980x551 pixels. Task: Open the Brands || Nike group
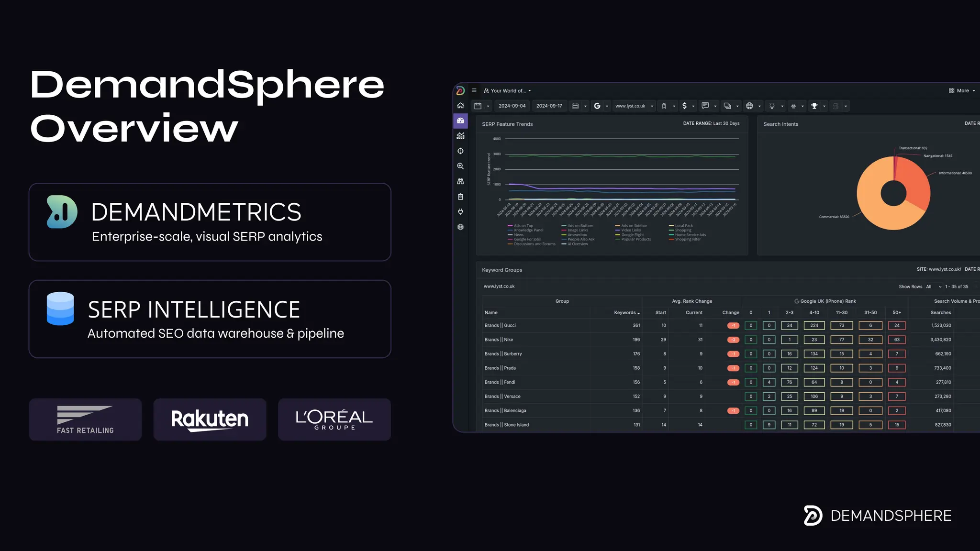point(499,340)
